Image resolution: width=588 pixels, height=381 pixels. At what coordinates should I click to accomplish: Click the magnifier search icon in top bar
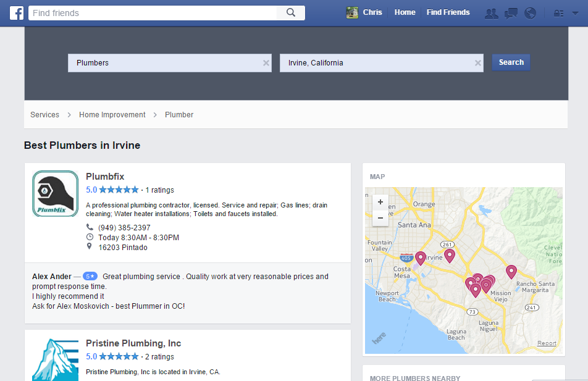(291, 13)
